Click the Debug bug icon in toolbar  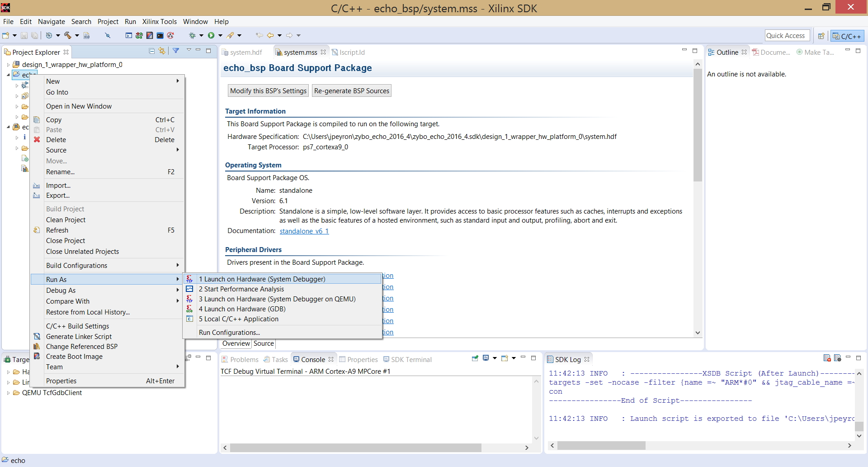192,35
